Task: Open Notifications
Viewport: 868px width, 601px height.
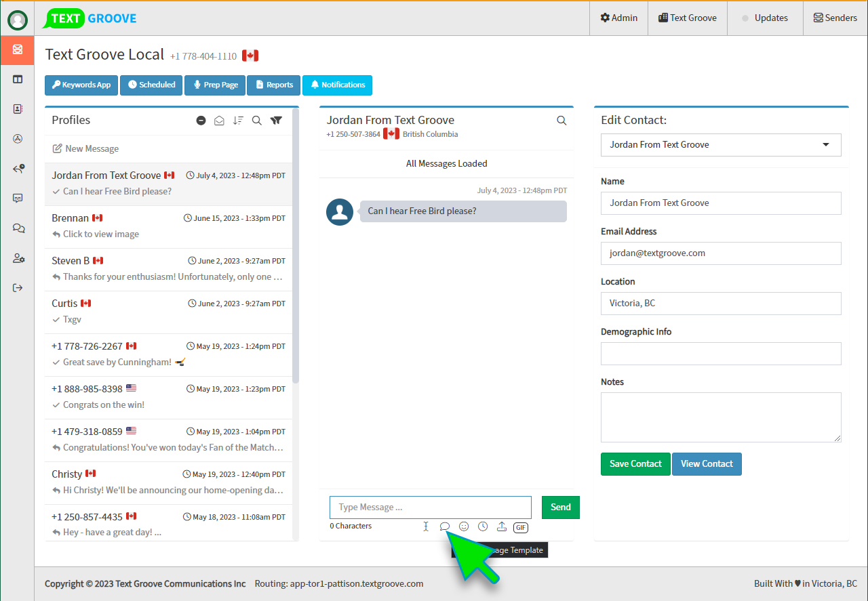Action: pos(337,85)
